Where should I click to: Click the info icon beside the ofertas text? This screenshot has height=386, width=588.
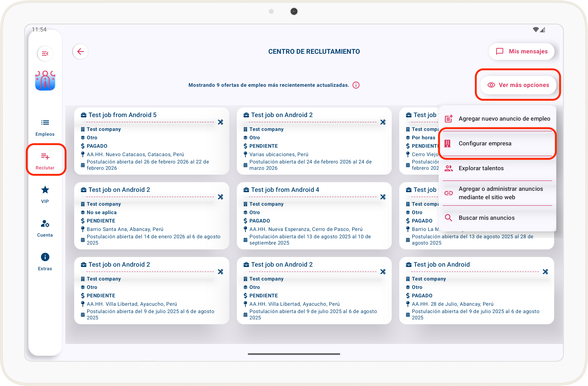(x=356, y=85)
